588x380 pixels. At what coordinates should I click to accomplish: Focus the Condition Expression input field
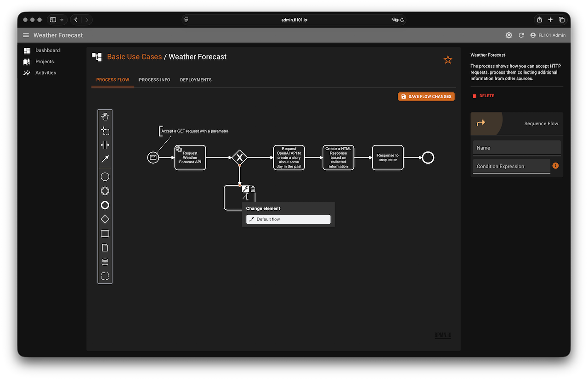tap(511, 166)
